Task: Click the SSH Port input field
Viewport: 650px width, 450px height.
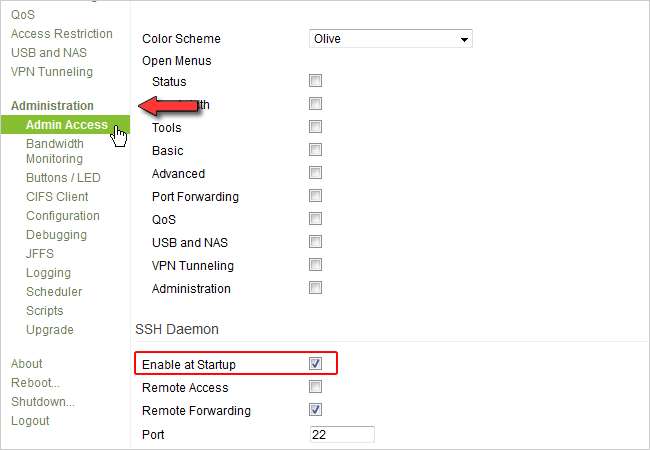Action: click(342, 434)
